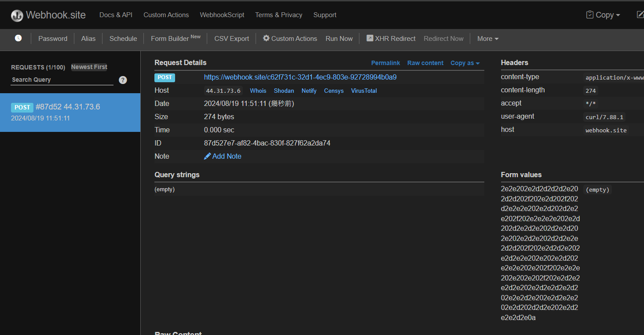Image resolution: width=644 pixels, height=335 pixels.
Task: Click the Time 0.000 sec value
Action: pos(219,130)
